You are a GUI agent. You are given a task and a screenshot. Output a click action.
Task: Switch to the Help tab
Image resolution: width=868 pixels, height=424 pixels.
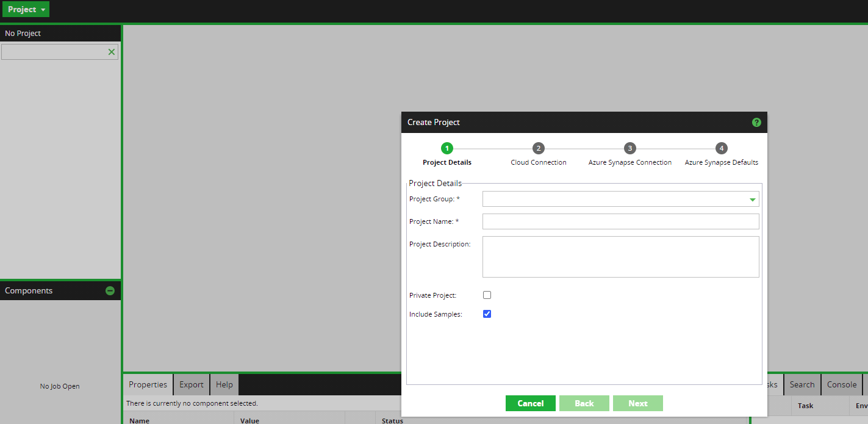pyautogui.click(x=224, y=384)
